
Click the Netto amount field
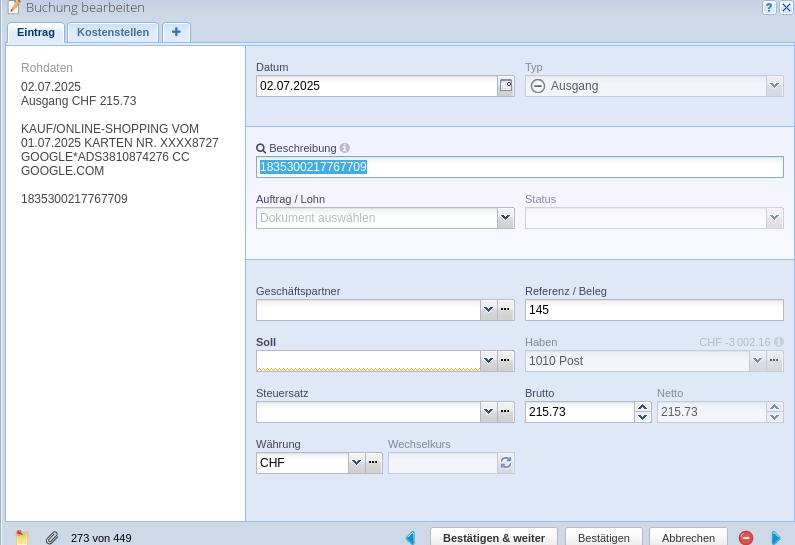[x=711, y=412]
